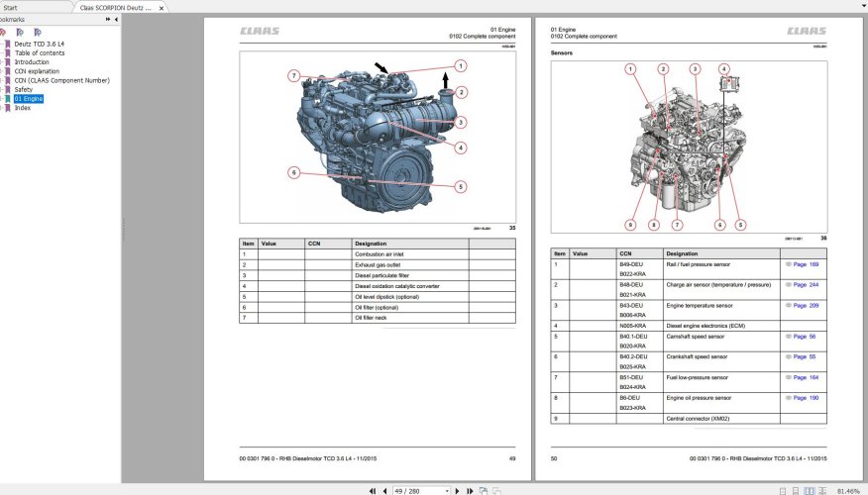The image size is (868, 495).
Task: Click bookmark ribbon icon beside Safety
Action: (x=8, y=90)
